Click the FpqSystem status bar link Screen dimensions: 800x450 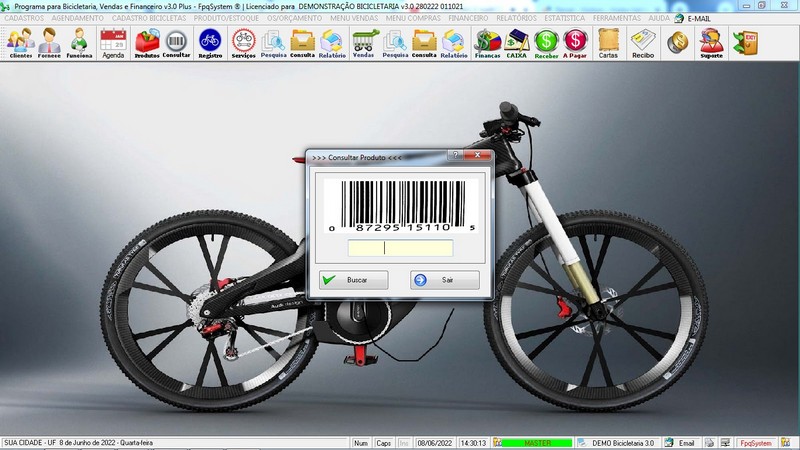tap(756, 443)
